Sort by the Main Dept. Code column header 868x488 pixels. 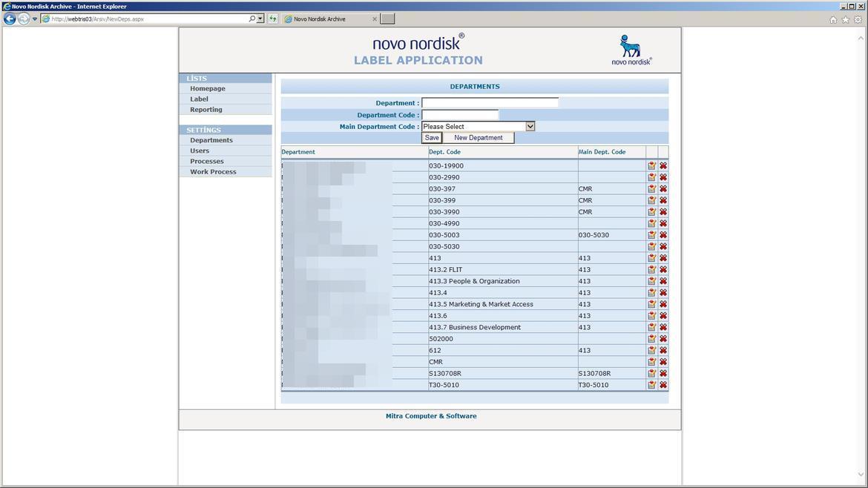click(602, 151)
